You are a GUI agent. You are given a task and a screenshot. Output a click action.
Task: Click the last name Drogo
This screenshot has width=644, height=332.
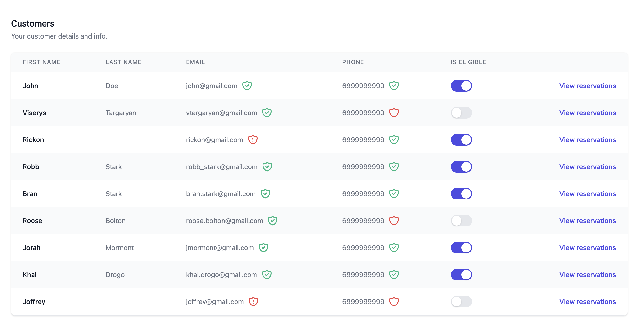pos(115,275)
